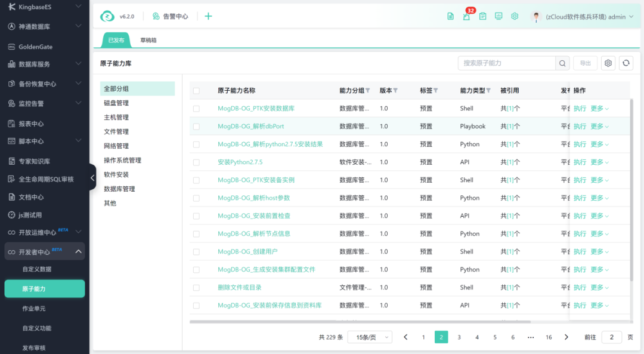Open the clipboard task icon in header
644x354 pixels.
(x=482, y=17)
